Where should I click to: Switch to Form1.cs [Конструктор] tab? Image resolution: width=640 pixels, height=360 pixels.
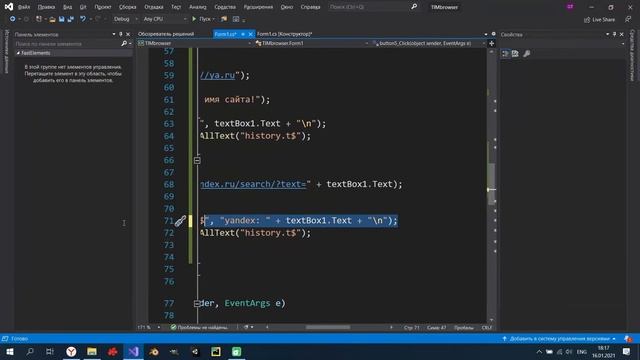coord(284,34)
